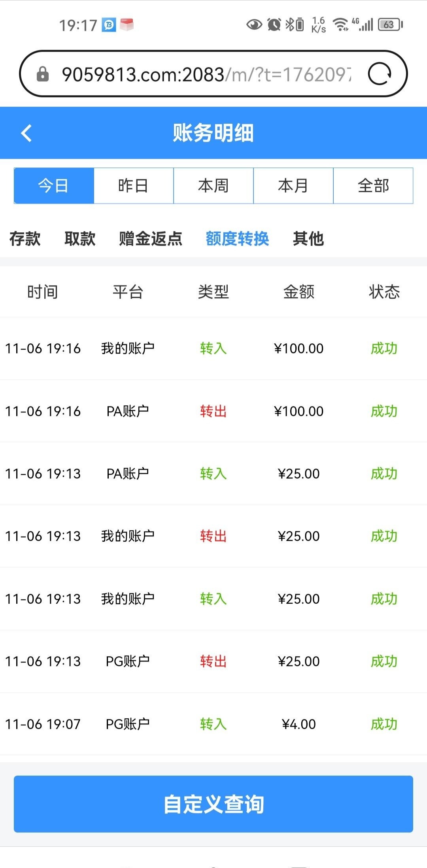This screenshot has height=868, width=427.
Task: Tap the back arrow in header
Action: [26, 133]
